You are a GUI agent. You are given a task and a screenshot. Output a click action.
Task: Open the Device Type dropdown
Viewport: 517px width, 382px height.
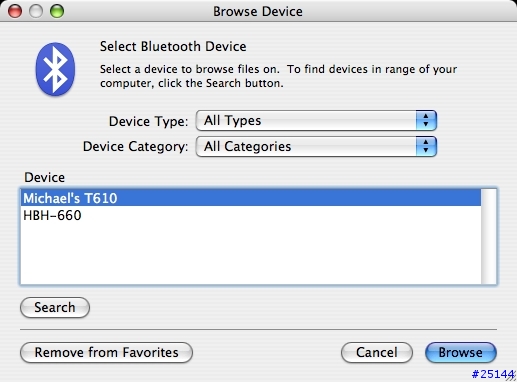click(316, 120)
